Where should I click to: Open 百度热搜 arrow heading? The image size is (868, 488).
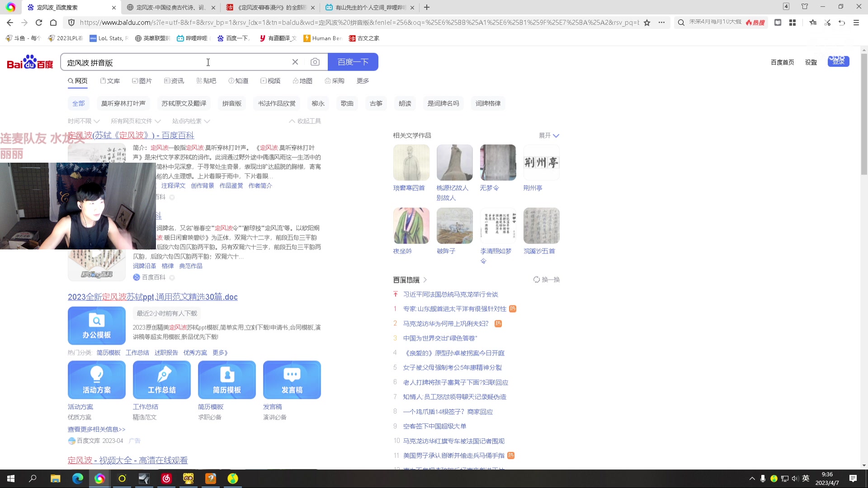pos(410,280)
